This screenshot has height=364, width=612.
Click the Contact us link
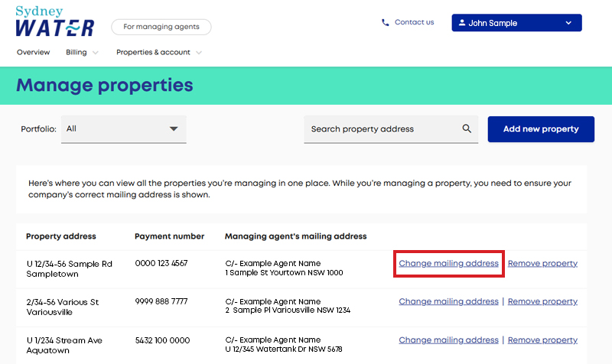coord(414,23)
